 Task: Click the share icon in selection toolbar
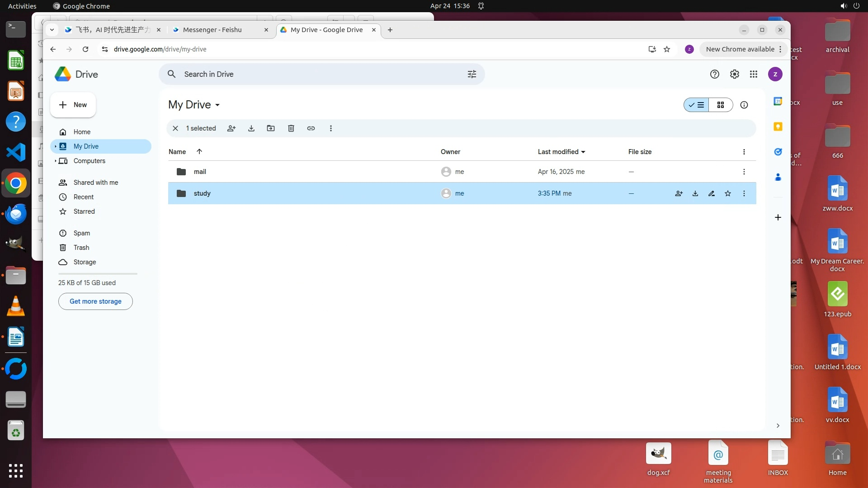pyautogui.click(x=231, y=128)
